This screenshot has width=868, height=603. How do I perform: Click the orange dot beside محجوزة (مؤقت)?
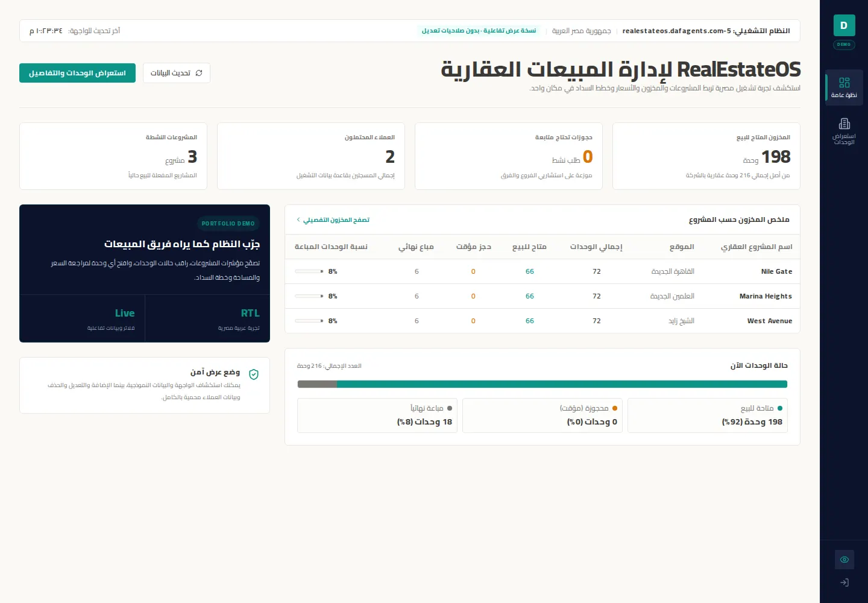tap(615, 408)
